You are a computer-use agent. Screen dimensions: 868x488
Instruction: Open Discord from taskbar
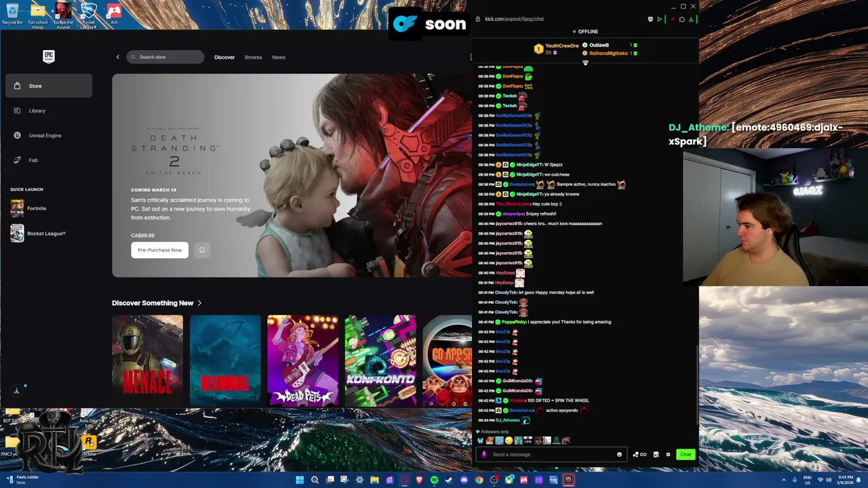pyautogui.click(x=464, y=480)
